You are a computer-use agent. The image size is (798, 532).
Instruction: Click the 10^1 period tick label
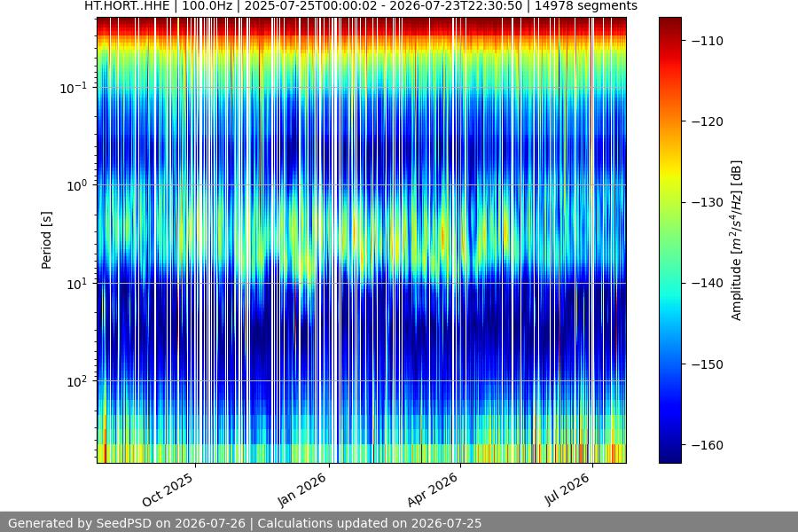point(76,284)
